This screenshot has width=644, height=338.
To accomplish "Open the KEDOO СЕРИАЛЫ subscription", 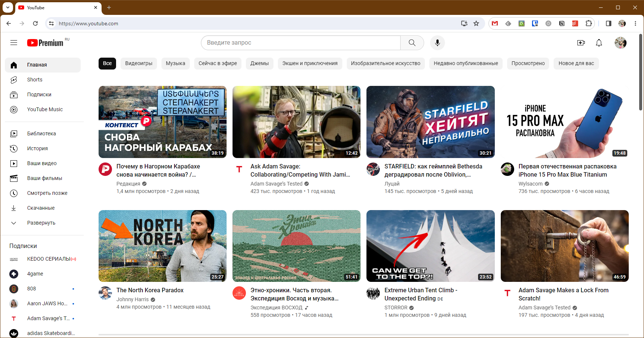I will (43, 259).
